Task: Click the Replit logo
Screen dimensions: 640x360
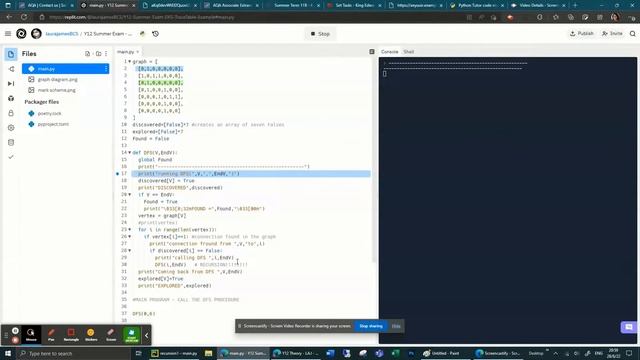Action: pos(21,34)
